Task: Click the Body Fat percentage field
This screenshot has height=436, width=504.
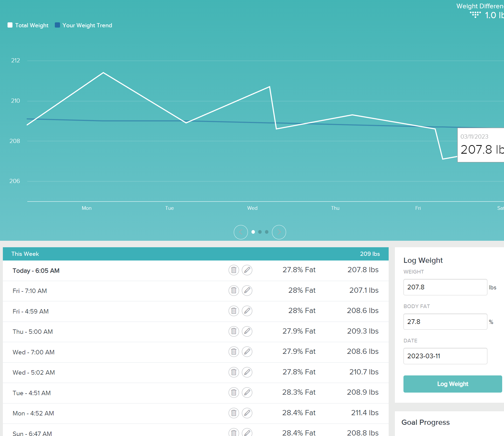Action: [445, 322]
